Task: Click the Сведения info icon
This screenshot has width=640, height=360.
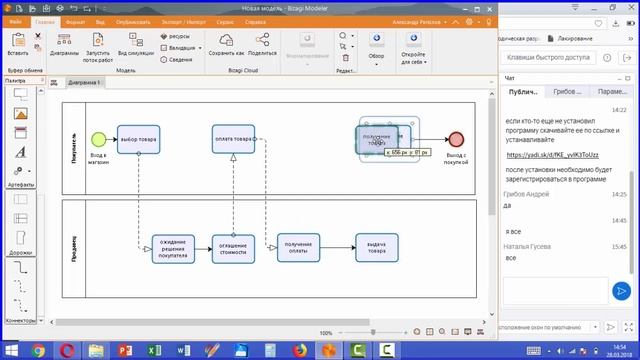Action: click(x=164, y=60)
